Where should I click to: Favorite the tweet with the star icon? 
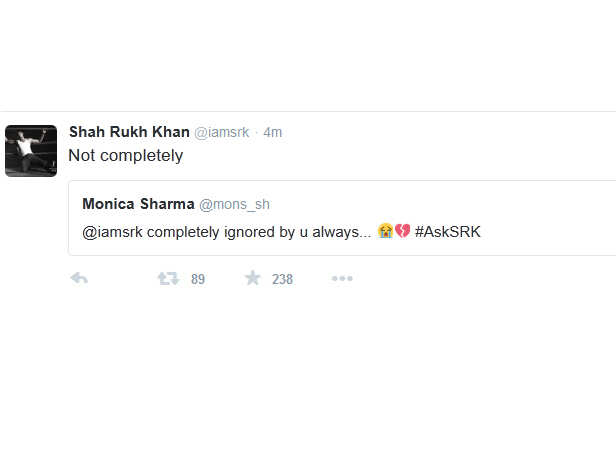tap(253, 278)
